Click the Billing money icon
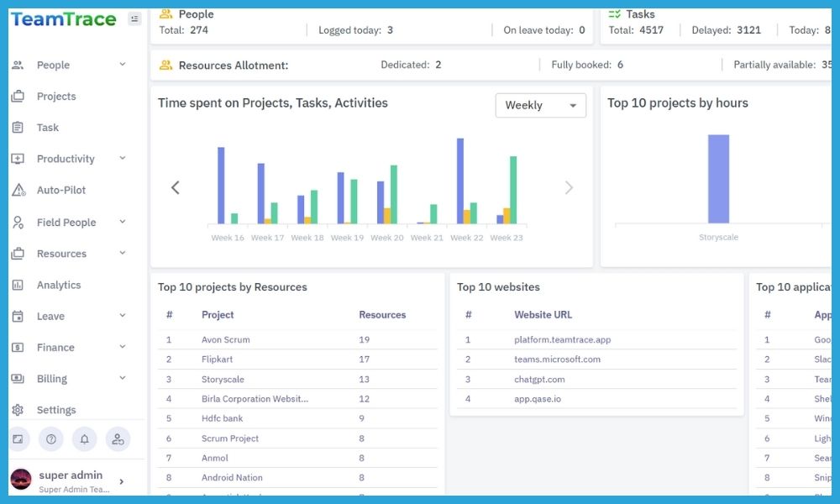 [x=18, y=379]
